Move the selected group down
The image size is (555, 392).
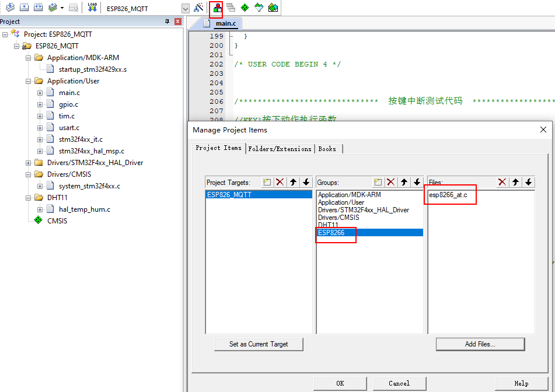click(x=417, y=182)
